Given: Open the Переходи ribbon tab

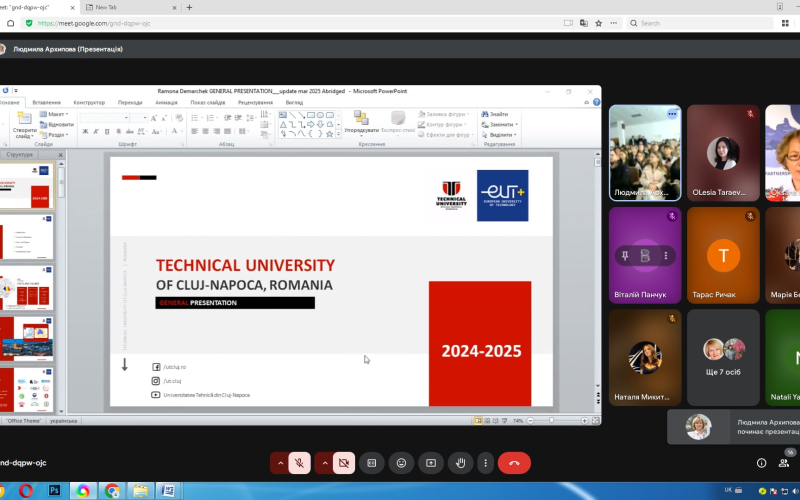Looking at the screenshot, I should coord(130,103).
